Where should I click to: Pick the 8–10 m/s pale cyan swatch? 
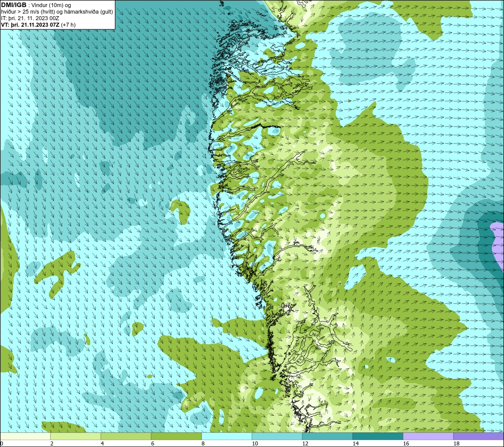click(227, 436)
